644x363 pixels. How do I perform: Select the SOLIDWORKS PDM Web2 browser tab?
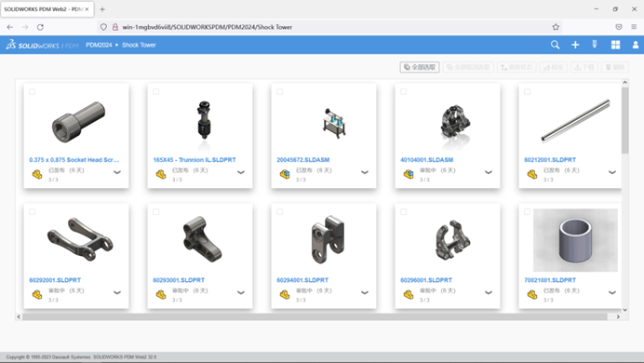pyautogui.click(x=47, y=9)
